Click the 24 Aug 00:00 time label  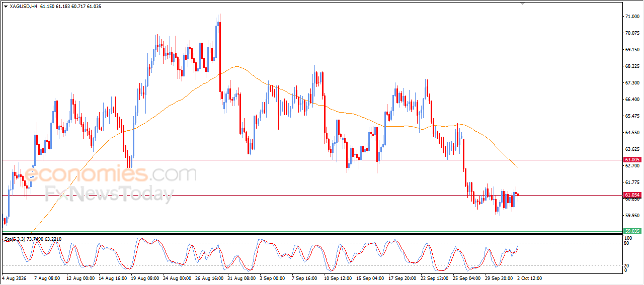point(178,278)
